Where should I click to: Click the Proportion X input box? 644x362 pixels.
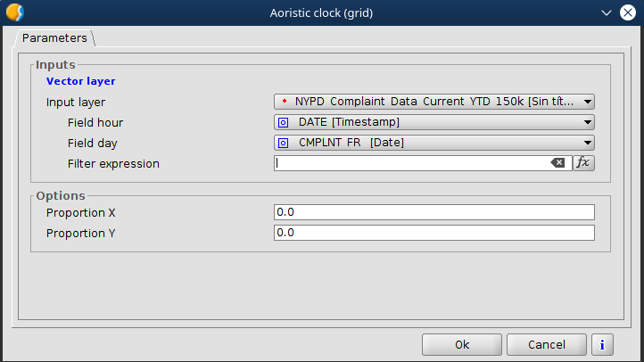click(x=433, y=212)
